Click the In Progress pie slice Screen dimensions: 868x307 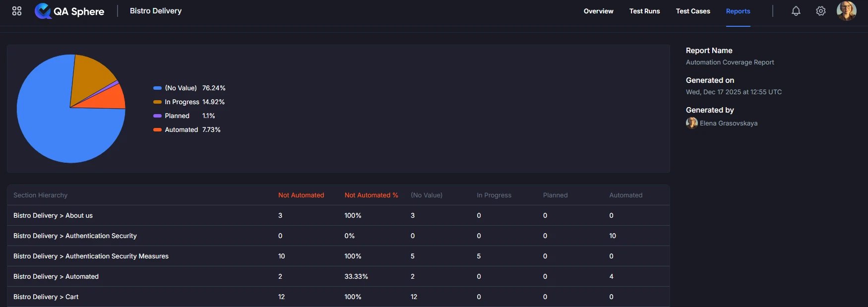(89, 79)
